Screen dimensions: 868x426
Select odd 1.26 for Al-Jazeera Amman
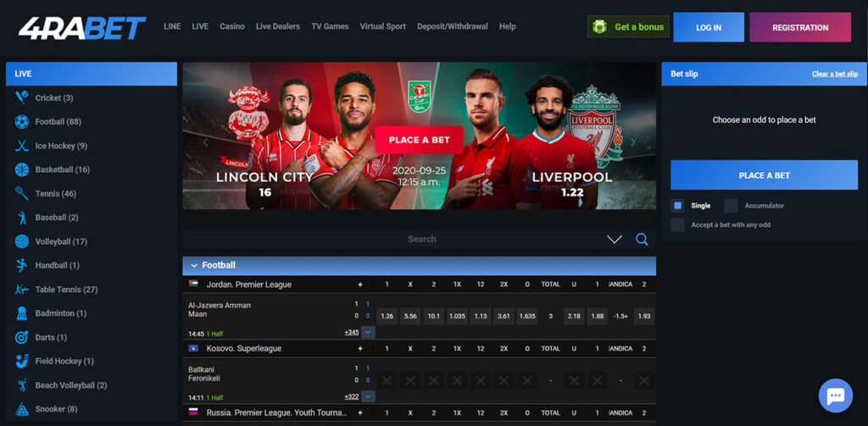tap(387, 317)
